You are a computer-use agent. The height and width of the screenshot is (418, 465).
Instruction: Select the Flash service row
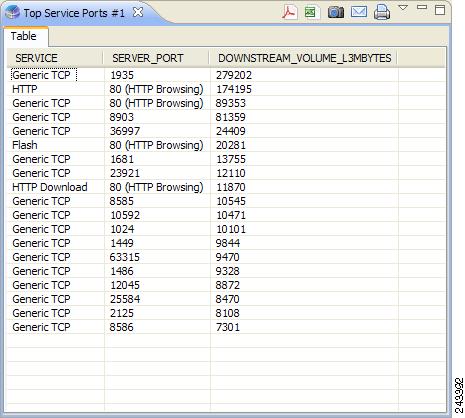pyautogui.click(x=227, y=145)
